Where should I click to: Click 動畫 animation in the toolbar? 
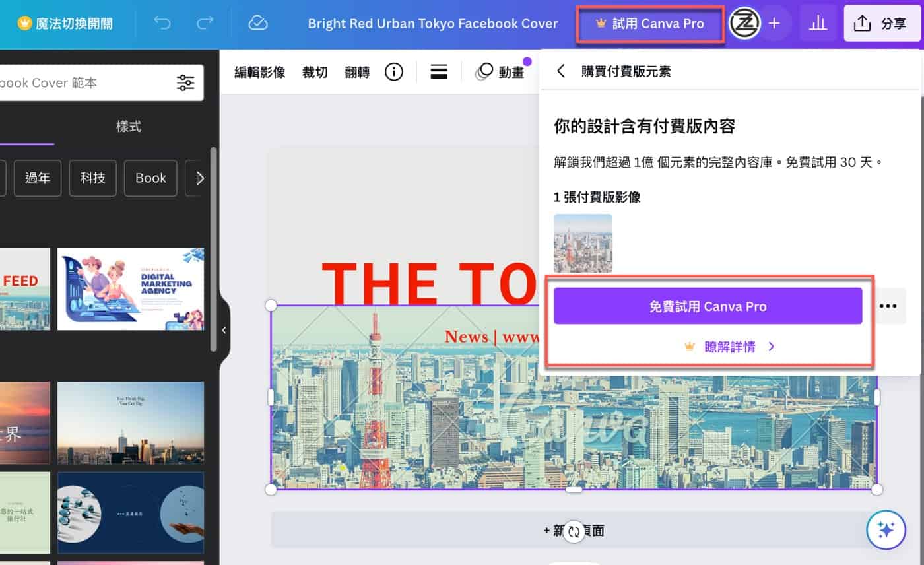tap(500, 72)
